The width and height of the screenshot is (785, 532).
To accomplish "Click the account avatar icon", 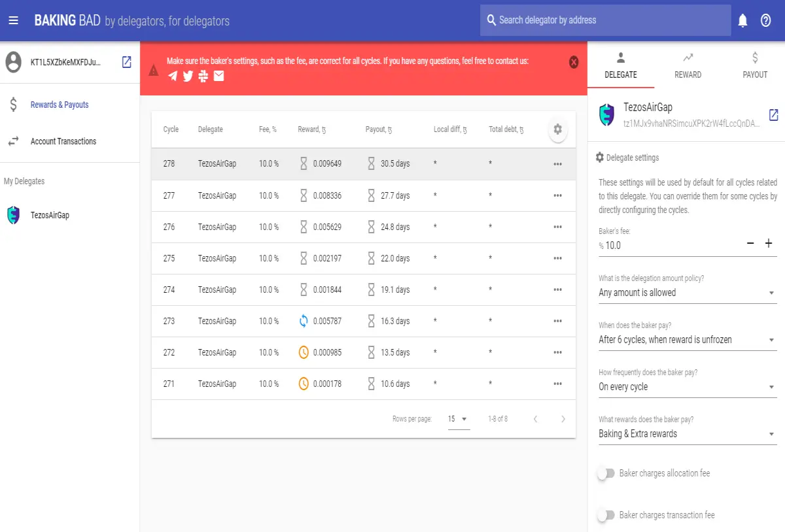I will coord(13,62).
